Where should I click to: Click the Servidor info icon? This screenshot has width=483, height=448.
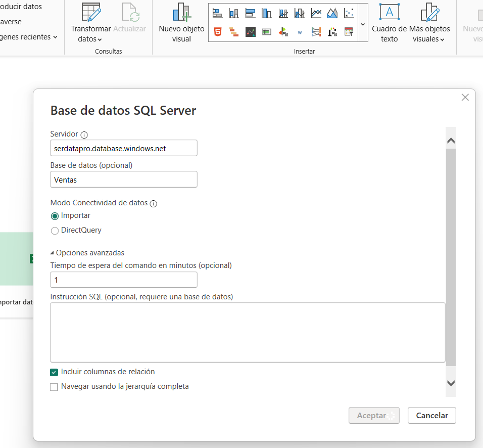(x=84, y=135)
